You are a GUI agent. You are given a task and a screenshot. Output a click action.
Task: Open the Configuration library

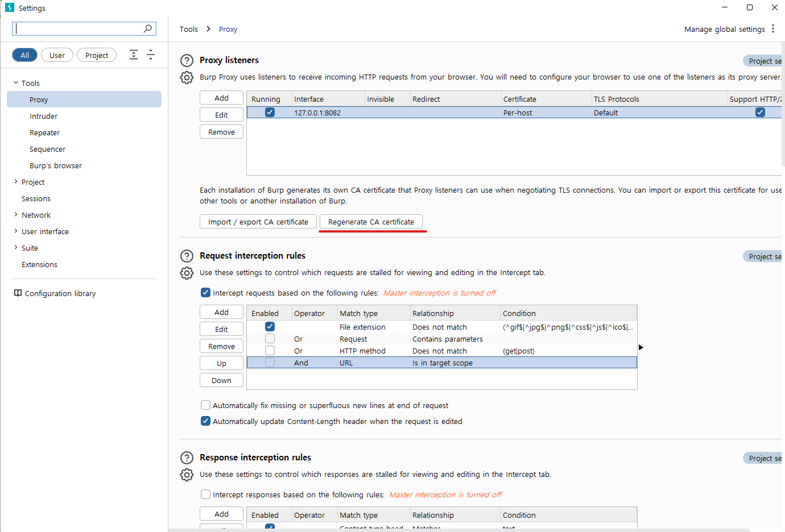pos(60,293)
